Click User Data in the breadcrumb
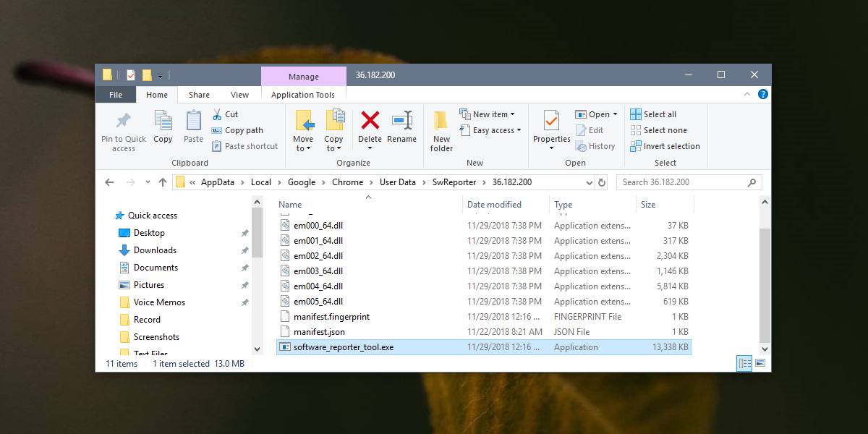Screen dimensions: 868x434 pos(398,182)
